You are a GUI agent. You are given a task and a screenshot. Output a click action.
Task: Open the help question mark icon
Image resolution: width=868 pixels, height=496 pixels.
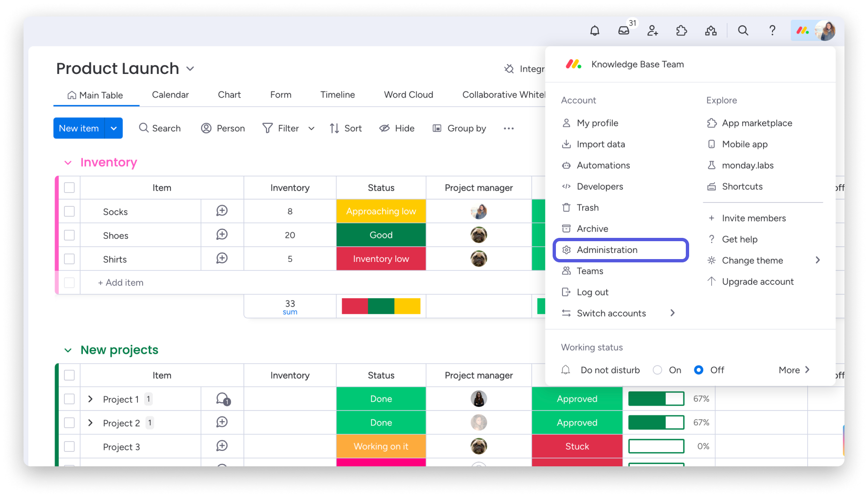[x=772, y=31]
